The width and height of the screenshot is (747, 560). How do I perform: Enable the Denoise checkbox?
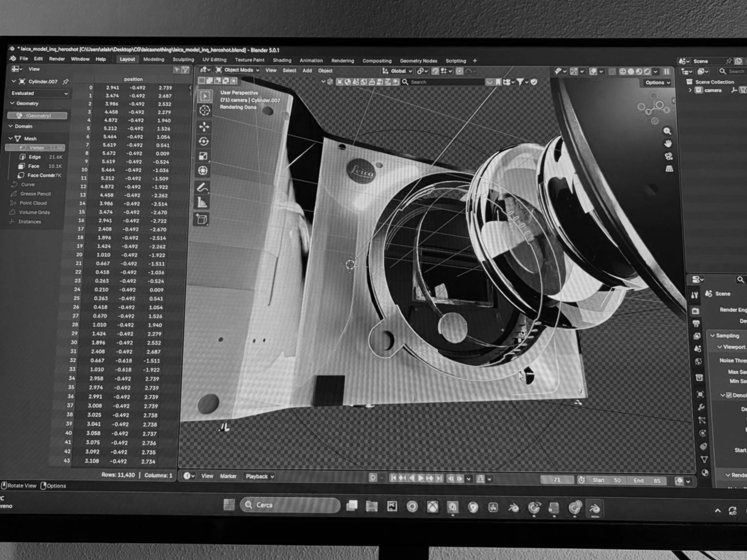[x=729, y=395]
